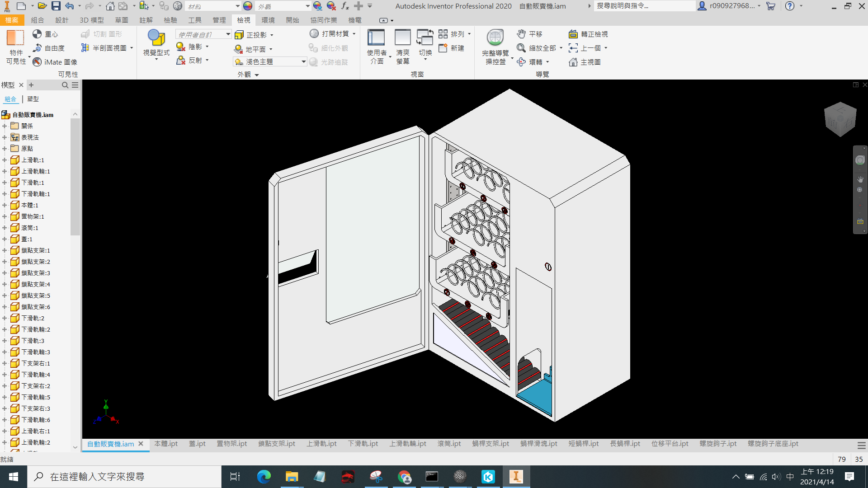The height and width of the screenshot is (488, 868).
Task: Switch to the 塑型 browser view
Action: pos(33,99)
